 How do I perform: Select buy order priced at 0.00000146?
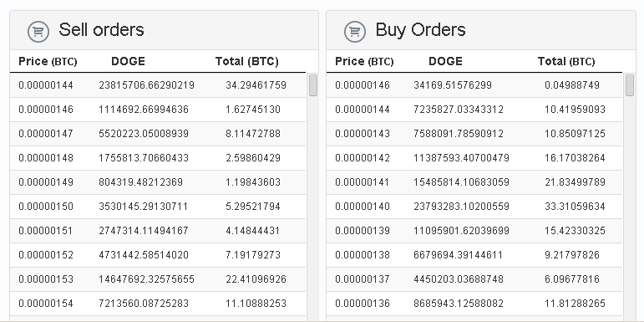[474, 85]
